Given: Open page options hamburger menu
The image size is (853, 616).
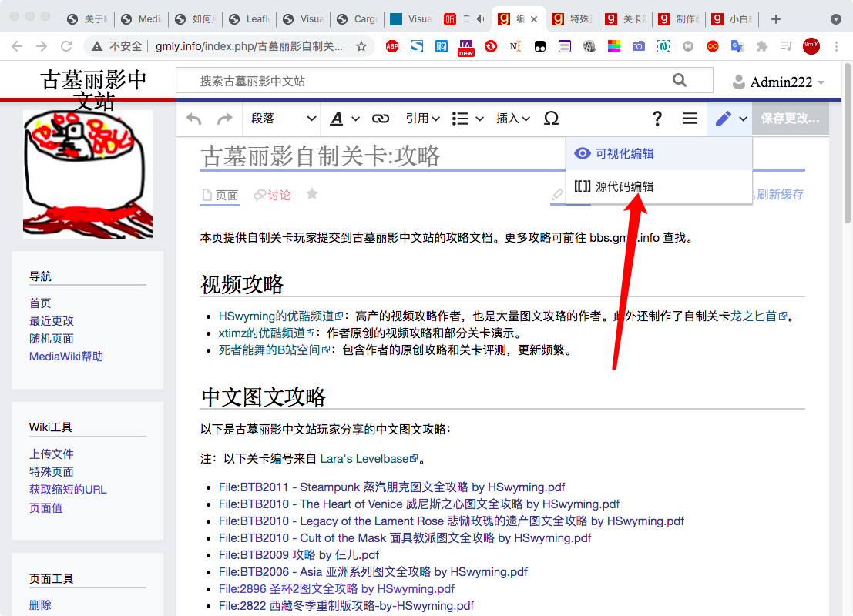Looking at the screenshot, I should pos(690,119).
